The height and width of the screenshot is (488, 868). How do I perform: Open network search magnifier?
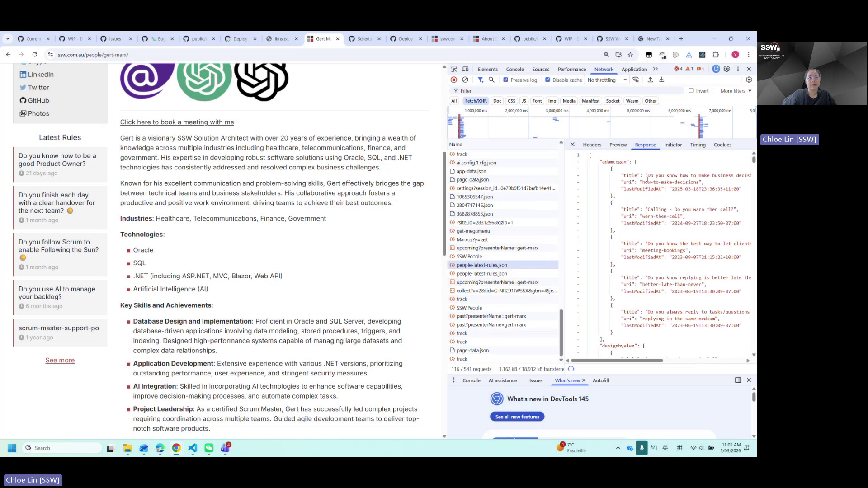491,80
